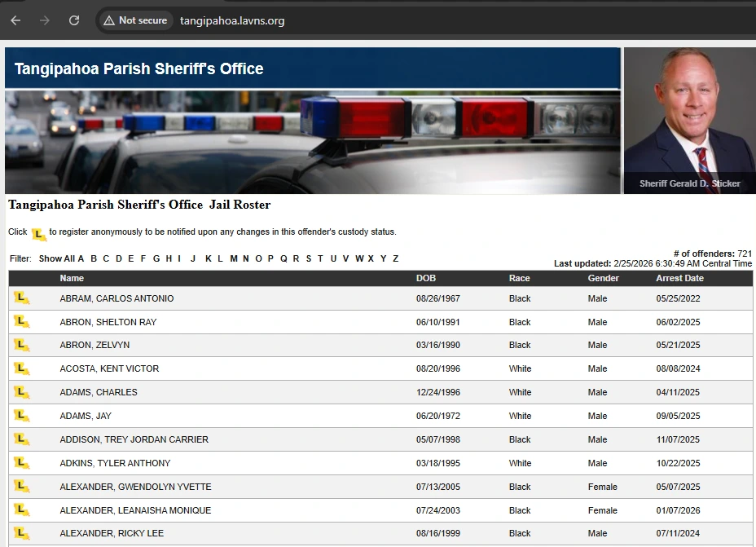
Task: Filter roster by letter E
Action: pyautogui.click(x=130, y=258)
